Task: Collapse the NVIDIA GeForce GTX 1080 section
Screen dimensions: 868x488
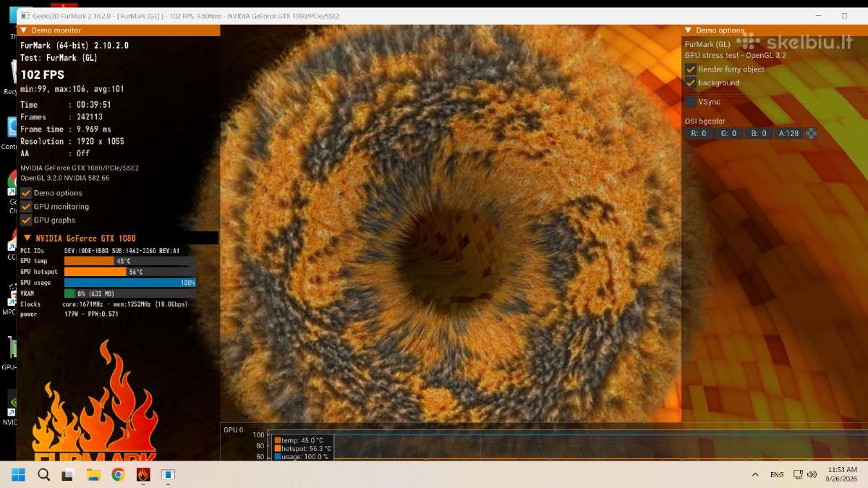Action: (27, 238)
